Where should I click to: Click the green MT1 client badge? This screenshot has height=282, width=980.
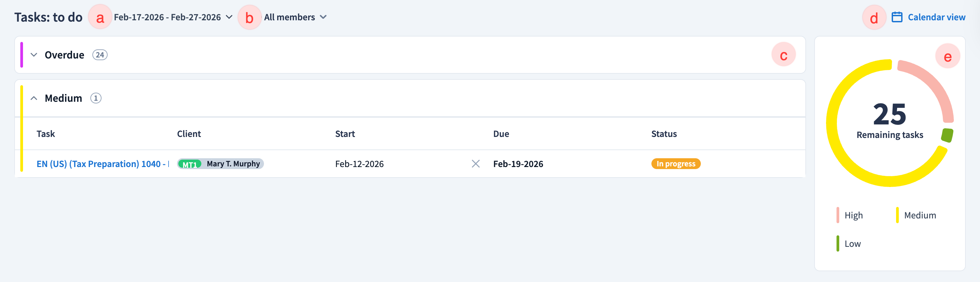click(190, 164)
